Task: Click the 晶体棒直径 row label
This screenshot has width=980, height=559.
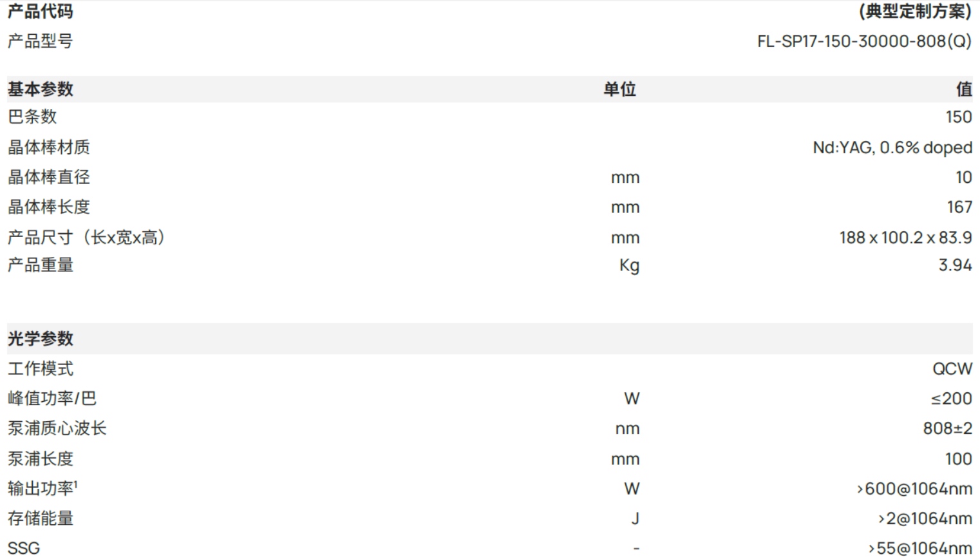Action: click(49, 177)
